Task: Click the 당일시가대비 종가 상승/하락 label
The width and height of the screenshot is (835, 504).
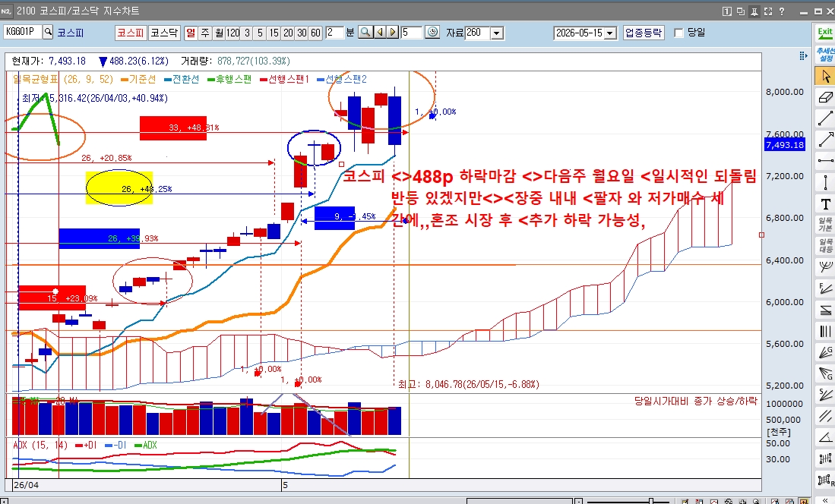Action: pos(695,401)
